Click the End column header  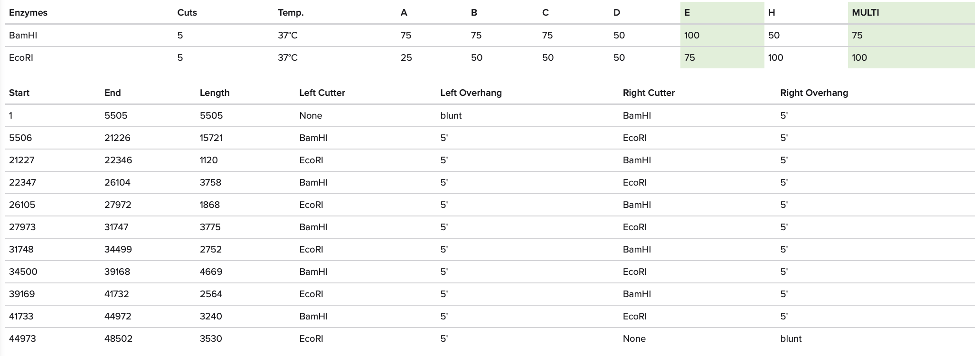[x=113, y=93]
